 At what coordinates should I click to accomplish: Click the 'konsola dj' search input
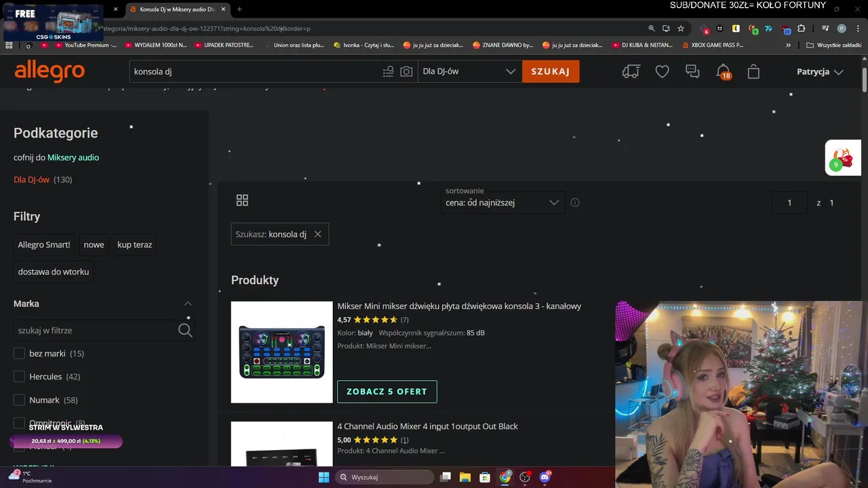[x=254, y=71]
